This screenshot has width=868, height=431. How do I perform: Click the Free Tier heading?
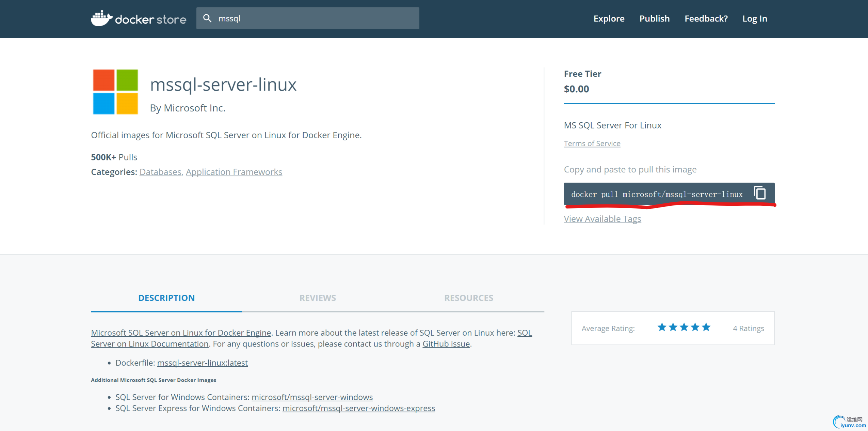coord(582,74)
